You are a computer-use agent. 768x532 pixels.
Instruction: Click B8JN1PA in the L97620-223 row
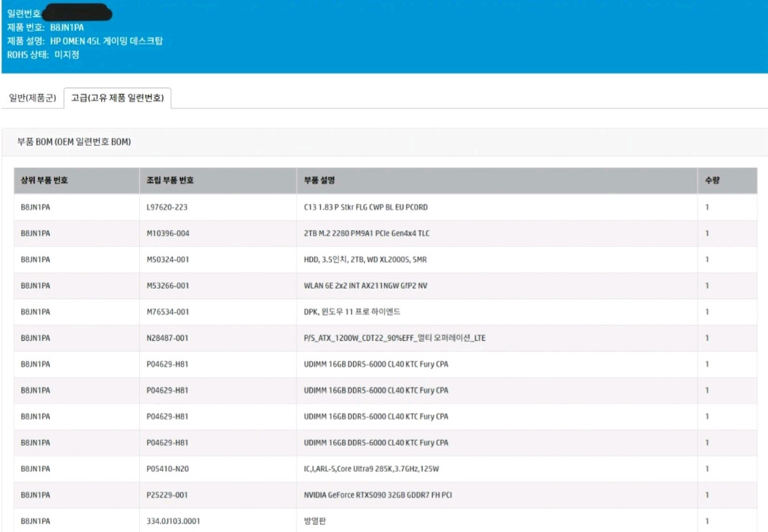35,207
